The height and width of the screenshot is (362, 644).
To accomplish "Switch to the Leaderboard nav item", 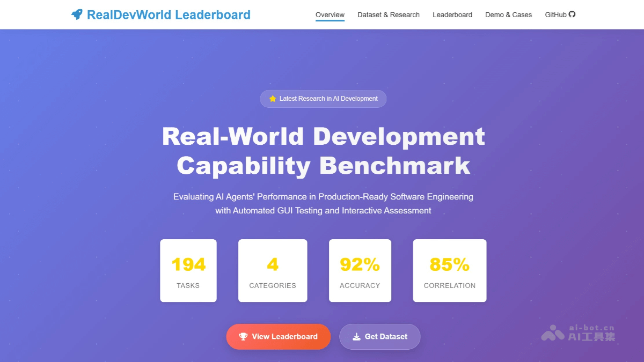I will point(452,14).
